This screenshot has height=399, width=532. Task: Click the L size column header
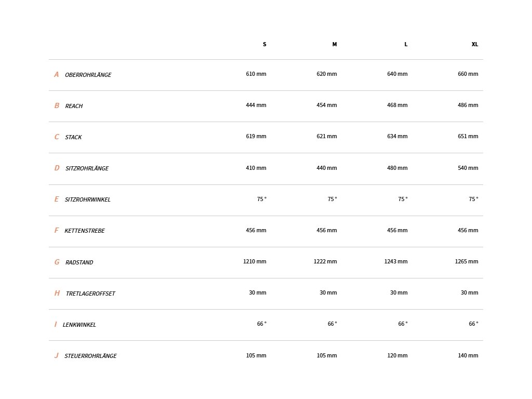click(406, 45)
